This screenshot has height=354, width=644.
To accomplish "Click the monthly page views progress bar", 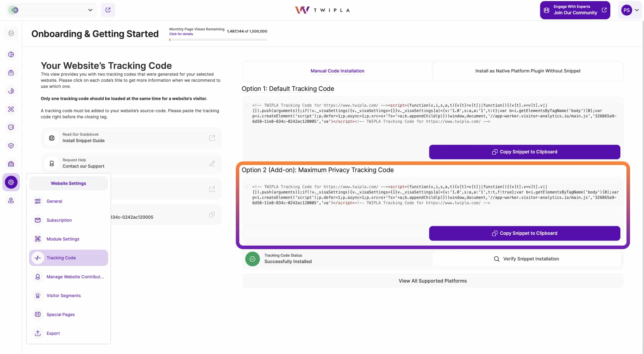I will 218,40.
